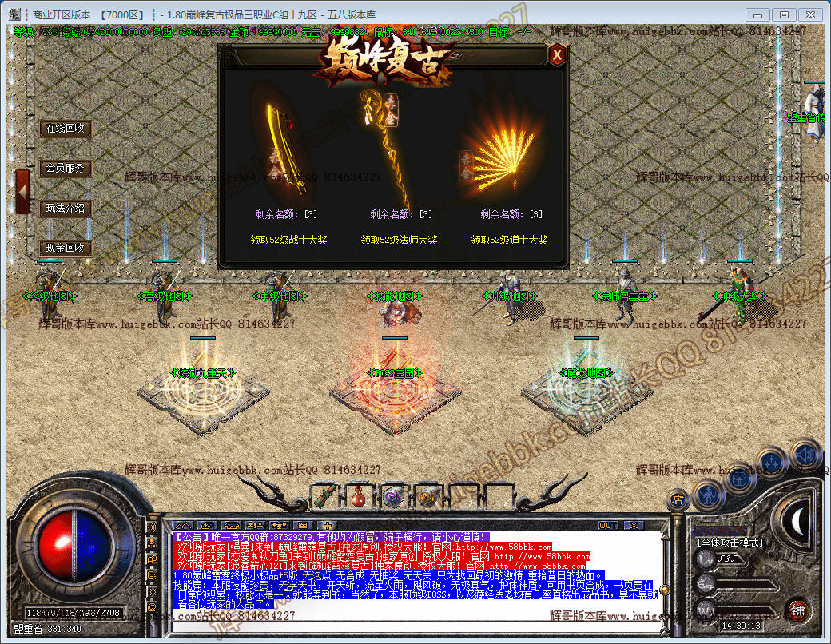This screenshot has height=644, width=831.
Task: Open the character status round button
Action: click(x=707, y=495)
